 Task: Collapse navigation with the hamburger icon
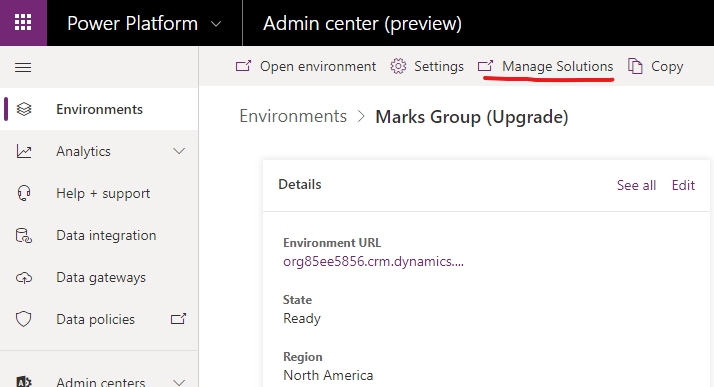23,68
